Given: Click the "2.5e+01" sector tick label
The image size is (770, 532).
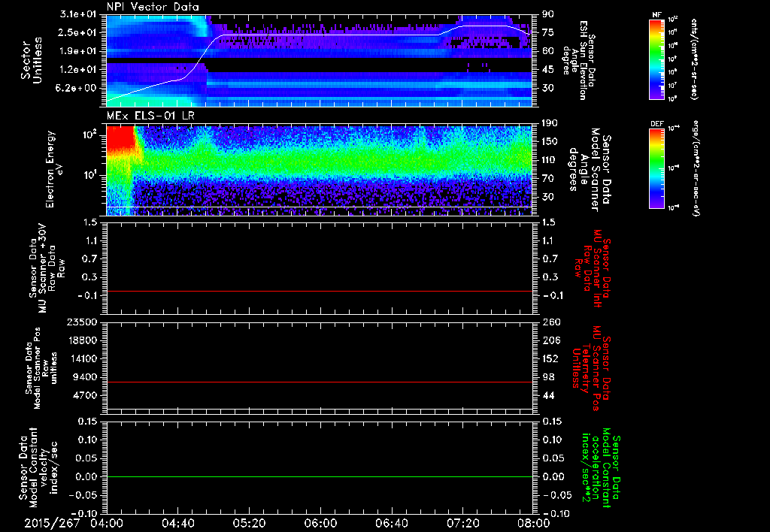Looking at the screenshot, I should coord(79,32).
